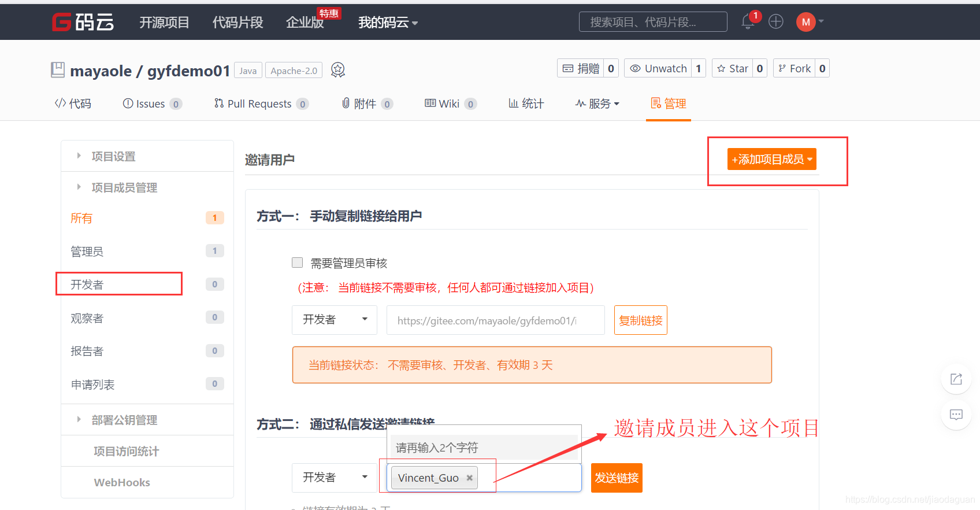Select the 管理 tab
This screenshot has width=980, height=510.
[x=669, y=104]
